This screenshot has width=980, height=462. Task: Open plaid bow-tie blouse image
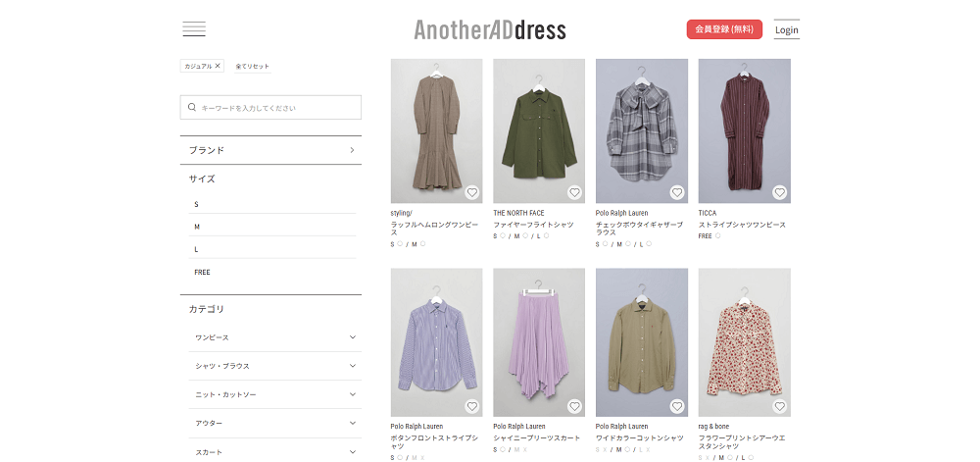(x=642, y=130)
